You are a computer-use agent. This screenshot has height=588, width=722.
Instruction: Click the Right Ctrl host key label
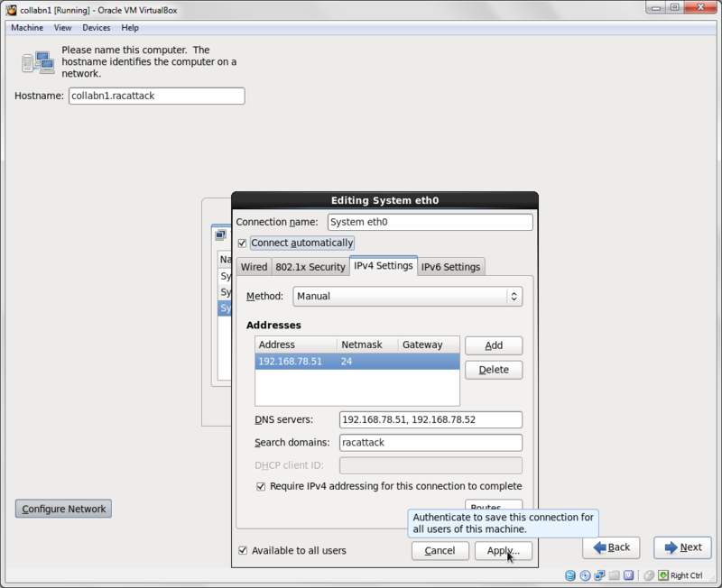pos(686,575)
